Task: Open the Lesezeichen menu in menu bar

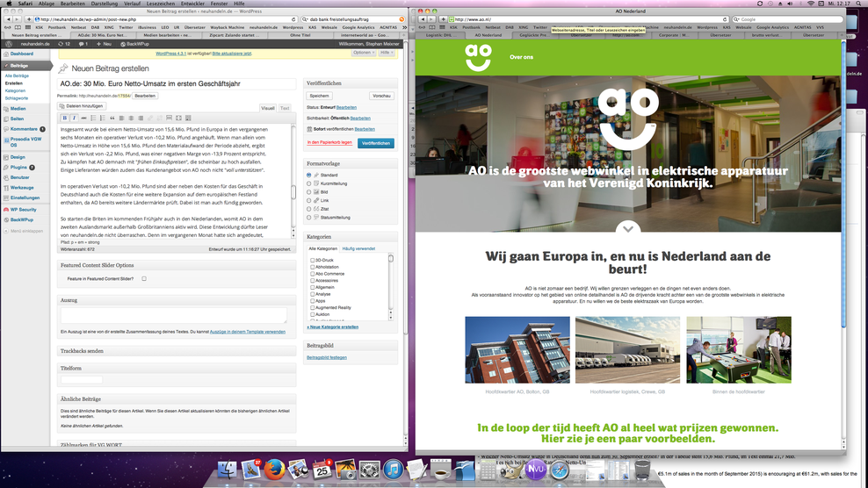Action: pos(161,4)
